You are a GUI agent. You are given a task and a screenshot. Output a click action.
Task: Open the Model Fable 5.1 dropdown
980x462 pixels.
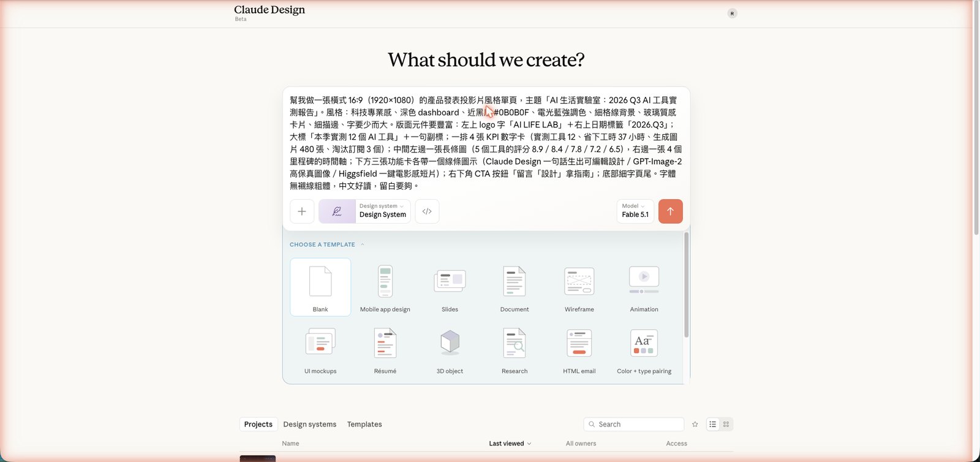tap(635, 211)
